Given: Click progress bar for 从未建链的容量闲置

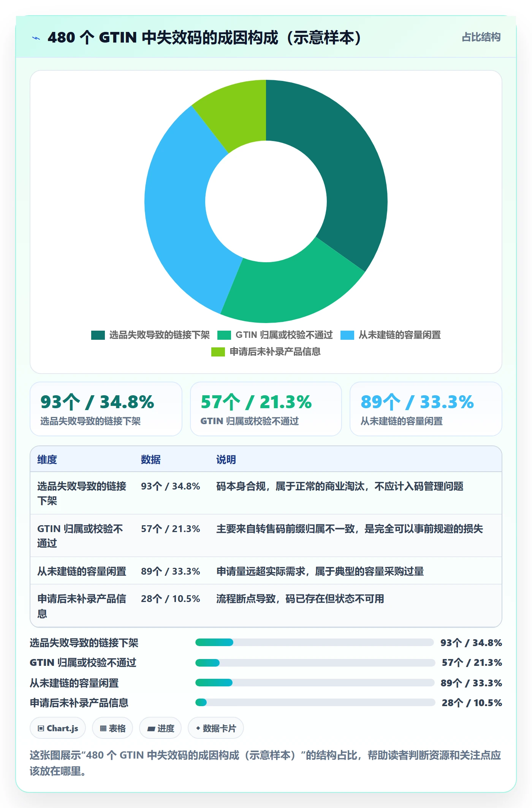Looking at the screenshot, I should [x=315, y=683].
